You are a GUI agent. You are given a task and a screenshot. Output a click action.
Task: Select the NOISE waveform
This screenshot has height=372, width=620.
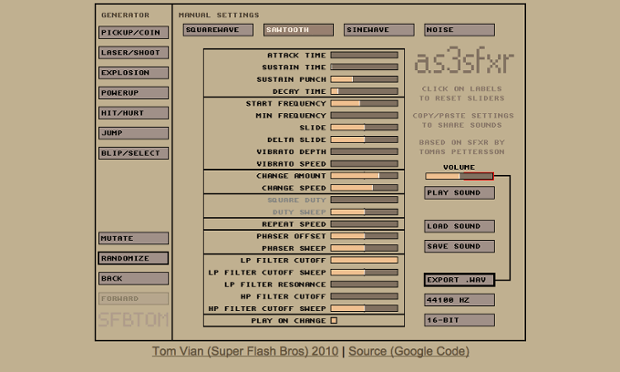(x=459, y=30)
